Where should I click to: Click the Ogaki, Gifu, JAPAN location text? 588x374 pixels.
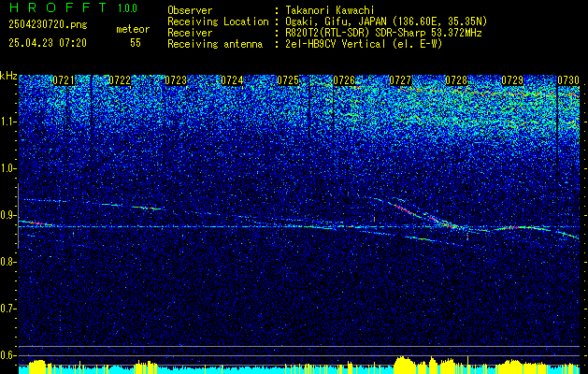(x=386, y=22)
